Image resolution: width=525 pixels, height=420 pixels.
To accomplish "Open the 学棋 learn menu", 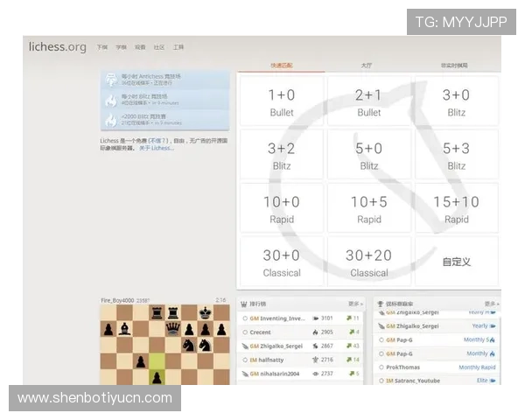I will click(122, 47).
